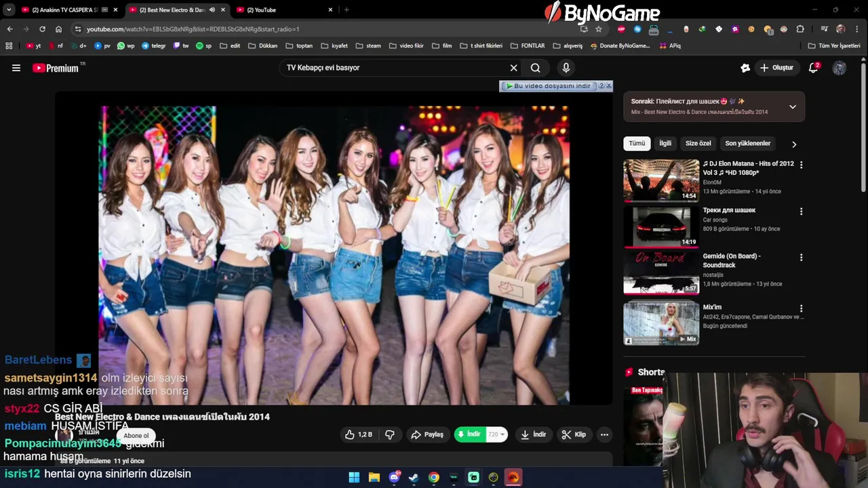Screen dimensions: 868x488
Task: Open the 720 quality dropdown
Action: (496, 434)
